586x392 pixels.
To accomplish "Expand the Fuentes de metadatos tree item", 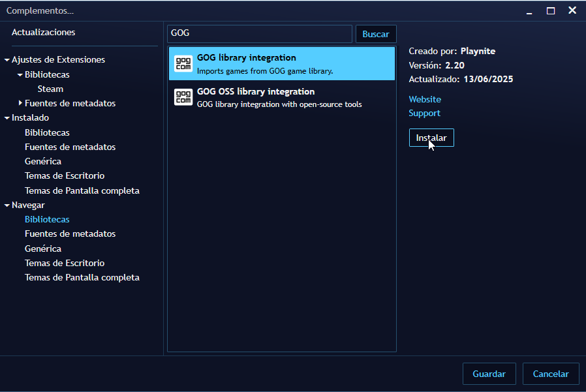I will pyautogui.click(x=19, y=103).
